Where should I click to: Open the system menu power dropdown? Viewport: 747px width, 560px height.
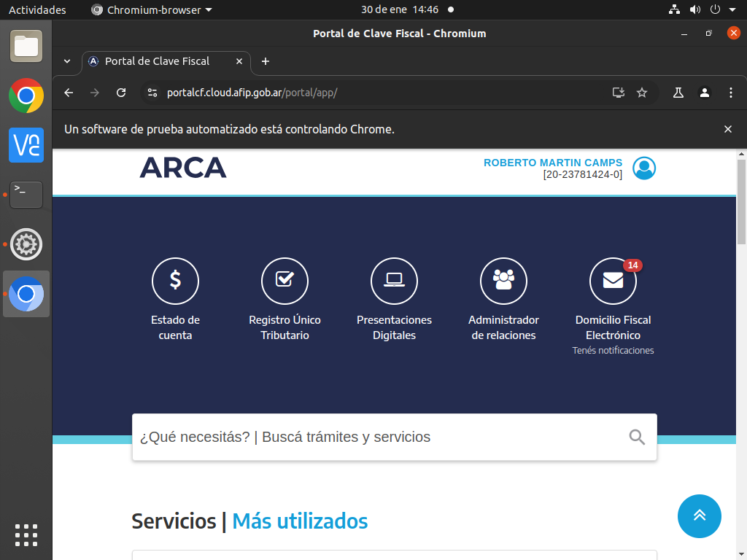[732, 9]
